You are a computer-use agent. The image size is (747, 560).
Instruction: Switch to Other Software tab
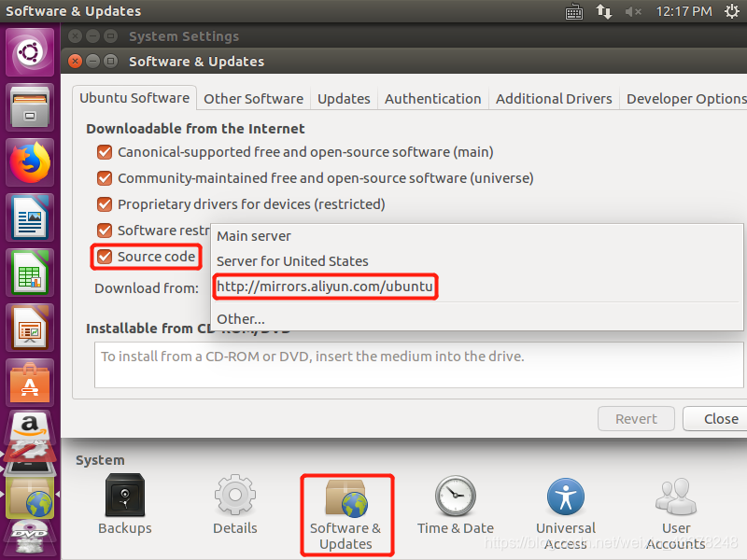click(253, 99)
